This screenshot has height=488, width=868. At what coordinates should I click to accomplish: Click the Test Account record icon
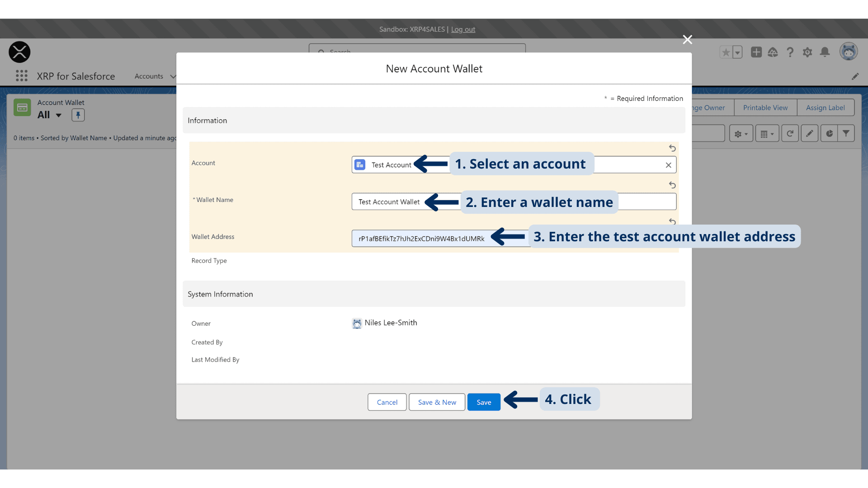click(360, 165)
